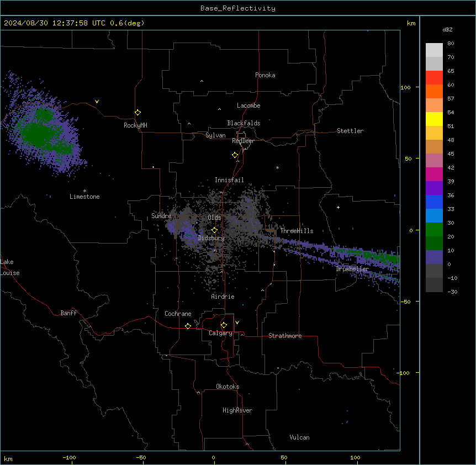
Task: Click the red 60–65 dBZ legend swatch
Action: [434, 78]
